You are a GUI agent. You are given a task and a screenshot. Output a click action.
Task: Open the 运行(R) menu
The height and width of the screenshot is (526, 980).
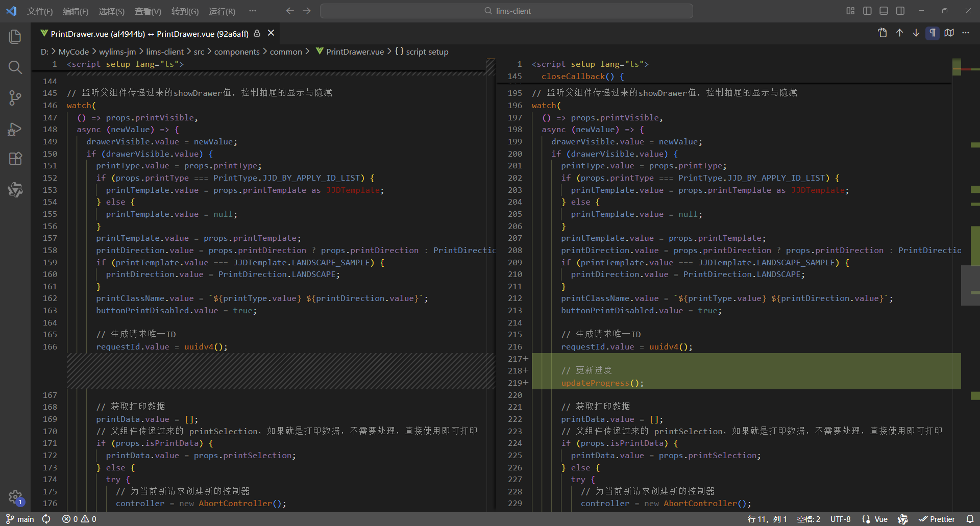[222, 11]
